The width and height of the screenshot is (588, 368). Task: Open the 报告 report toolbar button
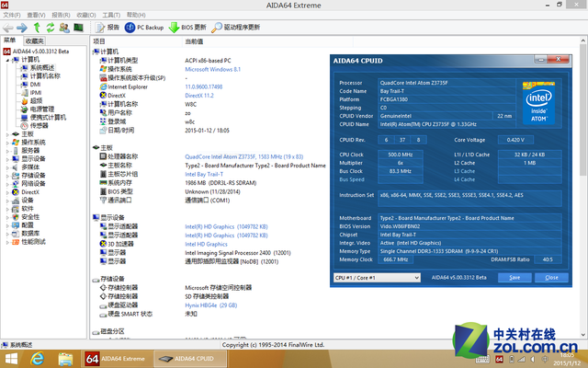(107, 28)
